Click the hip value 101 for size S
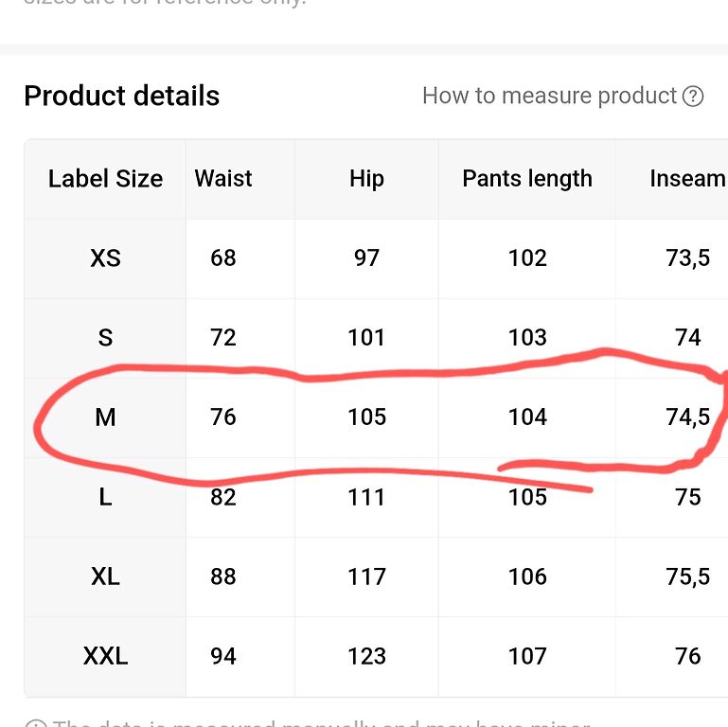Screen dimensions: 728x727 tap(366, 338)
